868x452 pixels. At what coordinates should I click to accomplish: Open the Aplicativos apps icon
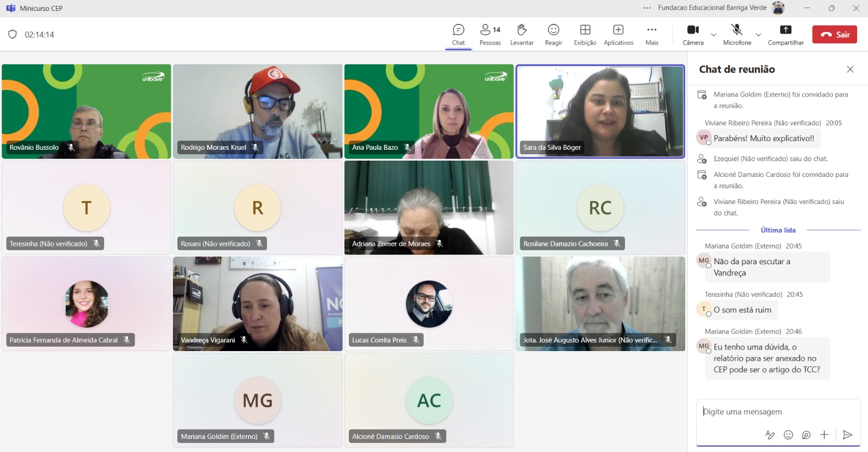coord(618,34)
